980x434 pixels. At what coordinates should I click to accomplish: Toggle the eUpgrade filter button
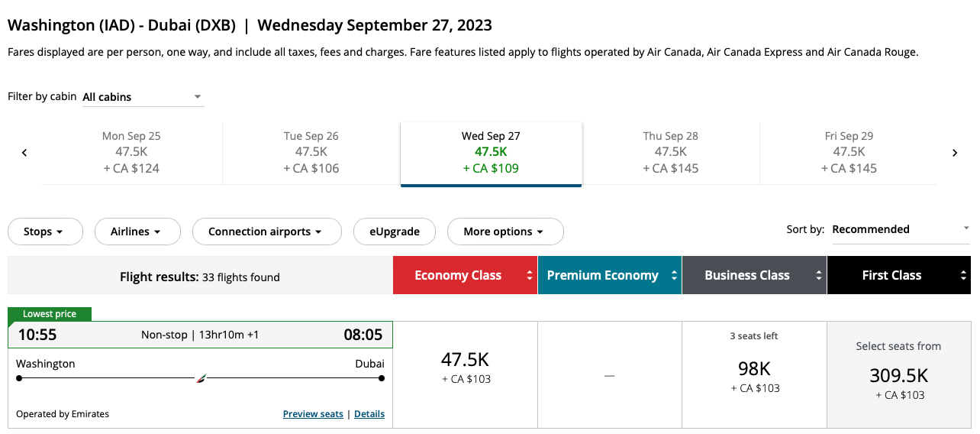[395, 232]
